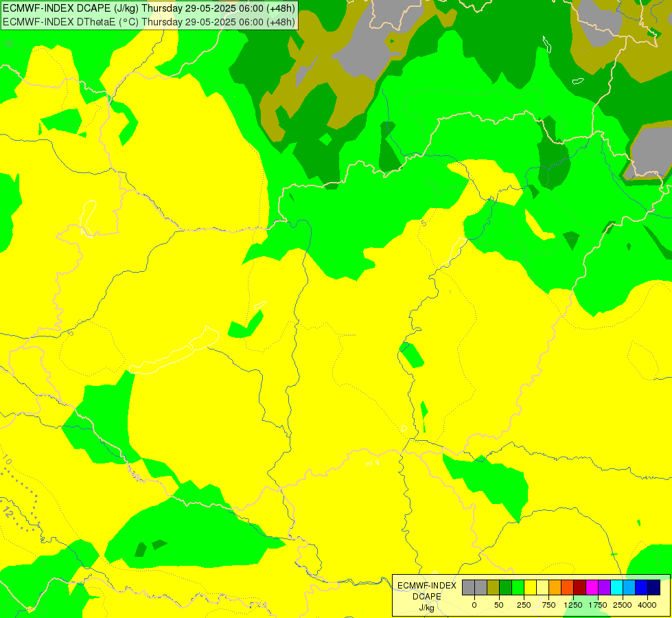The width and height of the screenshot is (672, 618).
Task: Pick the bright green legend swatch
Action: (x=518, y=587)
